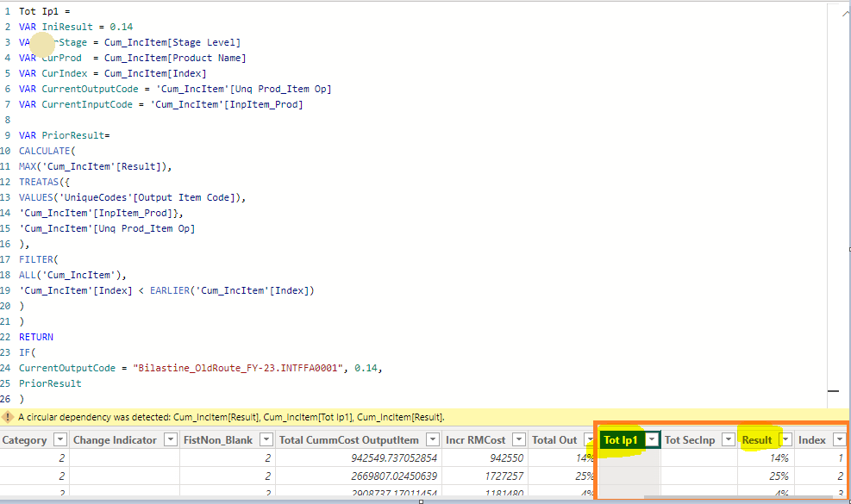Open the Incr RMCost column filter dropdown
Screen dimensions: 851x504
pos(519,439)
